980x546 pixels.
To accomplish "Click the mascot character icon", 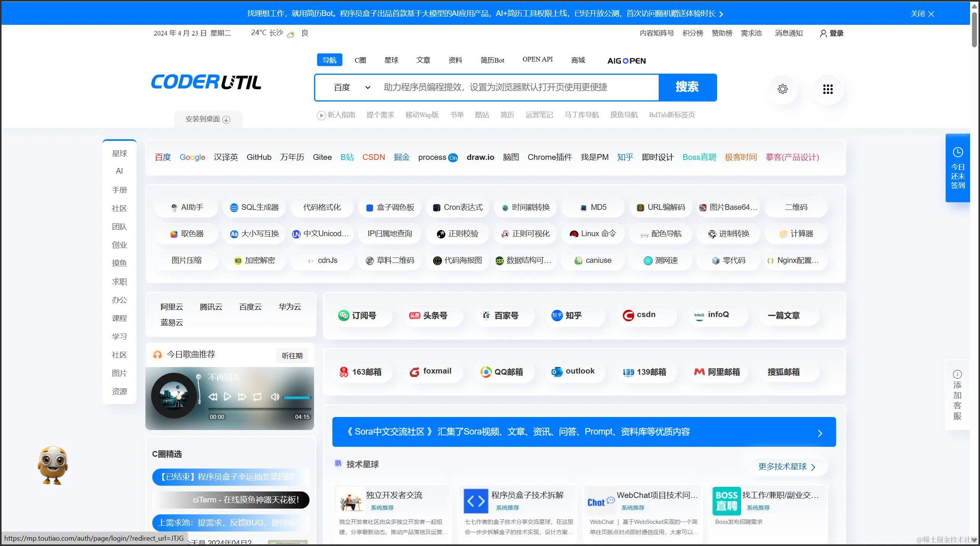I will coord(53,465).
